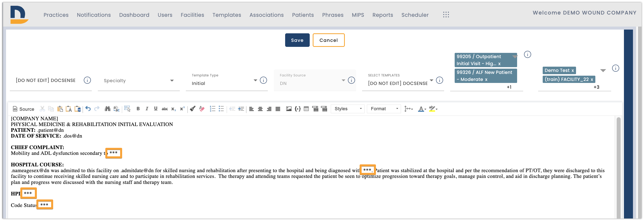Click the Cancel button

pos(329,40)
